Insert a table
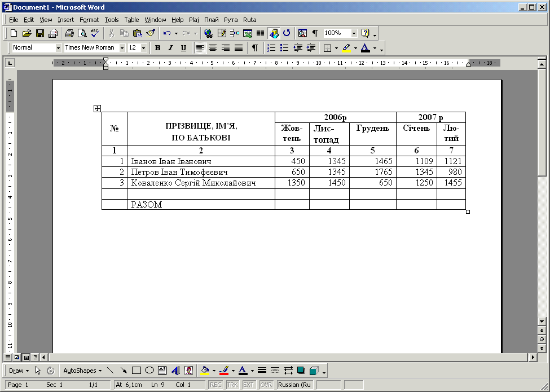The height and width of the screenshot is (392, 550). 235,33
